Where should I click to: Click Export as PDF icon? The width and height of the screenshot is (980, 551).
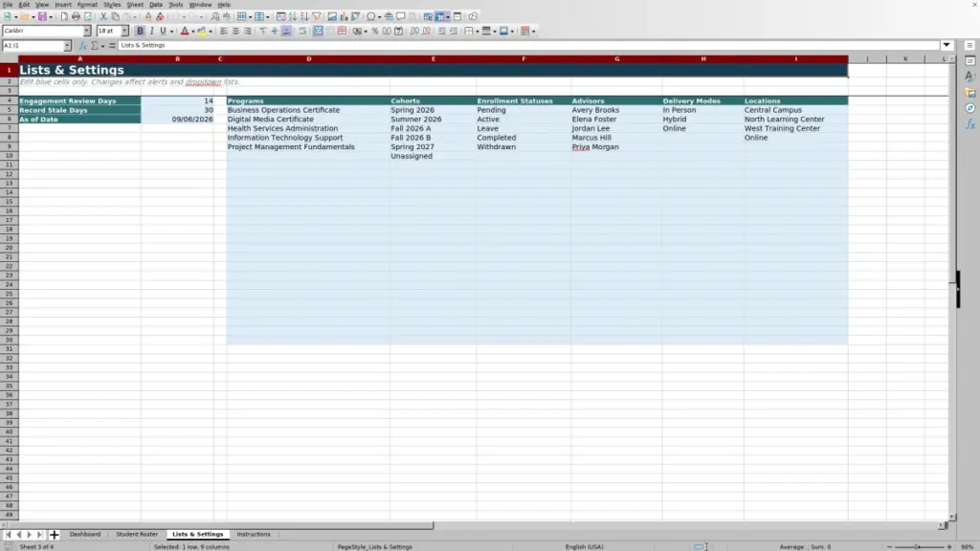coord(64,17)
